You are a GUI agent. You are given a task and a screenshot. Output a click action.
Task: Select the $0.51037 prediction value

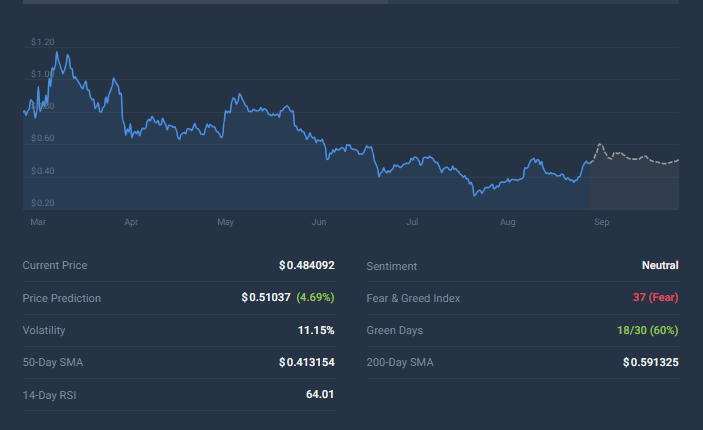(266, 297)
